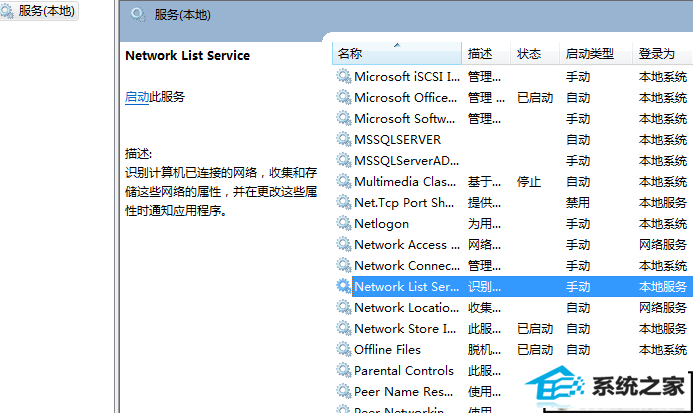Screen dimensions: 693x413
Task: Click the gear icon of Network Access service
Action: tap(343, 244)
